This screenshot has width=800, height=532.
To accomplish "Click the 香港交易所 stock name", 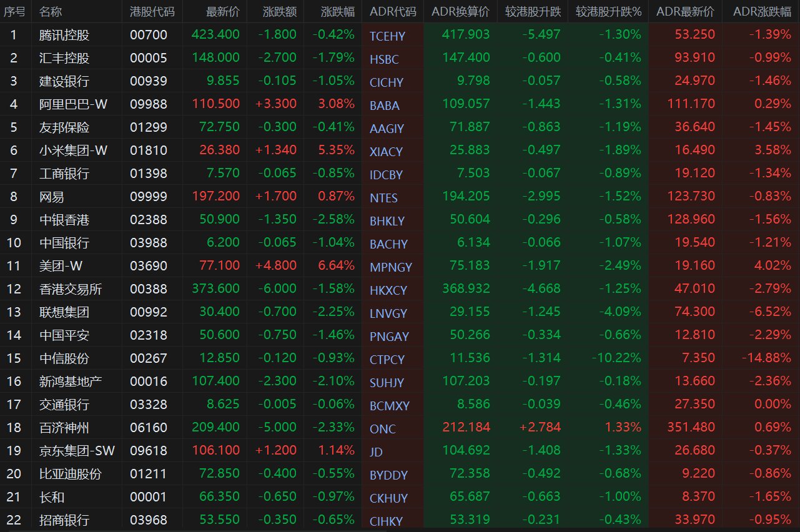I will (x=71, y=289).
